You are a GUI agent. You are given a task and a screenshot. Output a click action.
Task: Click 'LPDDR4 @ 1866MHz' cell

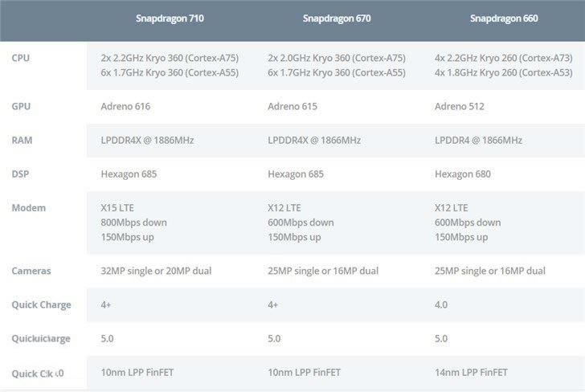click(478, 141)
